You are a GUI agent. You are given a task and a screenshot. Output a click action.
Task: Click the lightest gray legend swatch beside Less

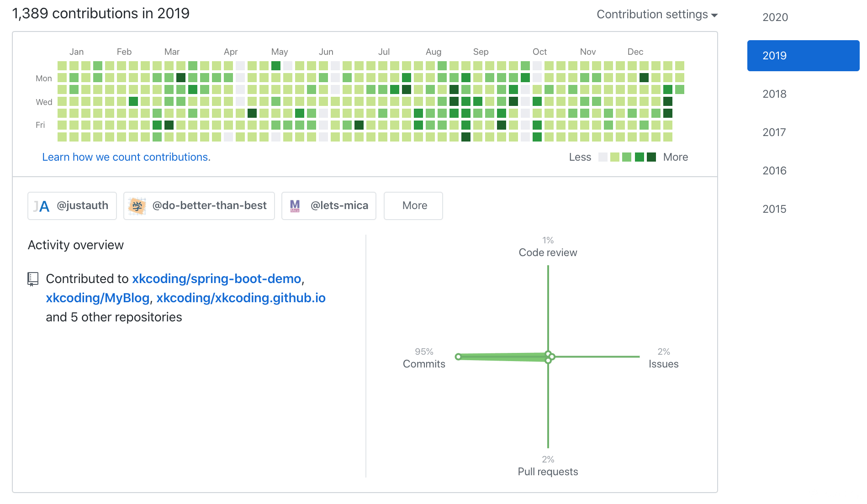(603, 157)
